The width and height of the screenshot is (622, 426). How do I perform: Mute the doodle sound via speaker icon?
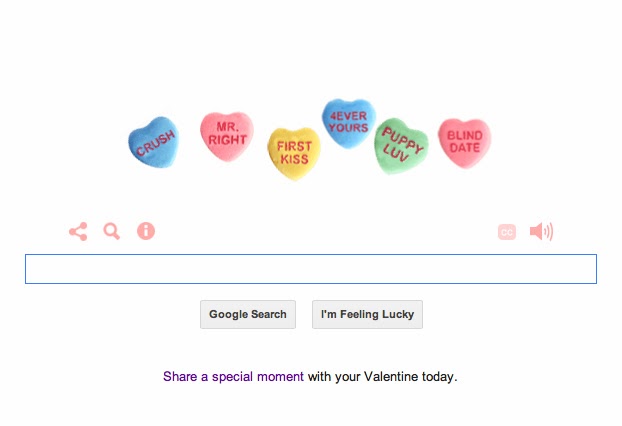click(x=540, y=232)
